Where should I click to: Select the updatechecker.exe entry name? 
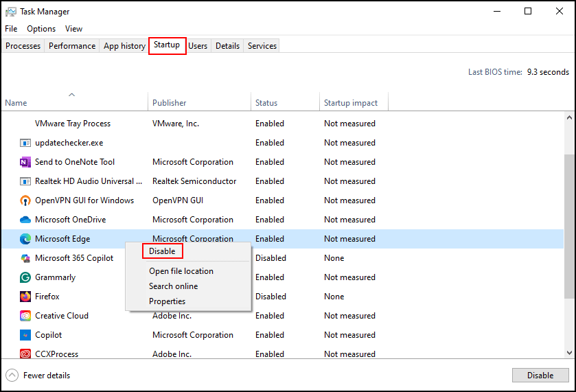click(x=69, y=143)
